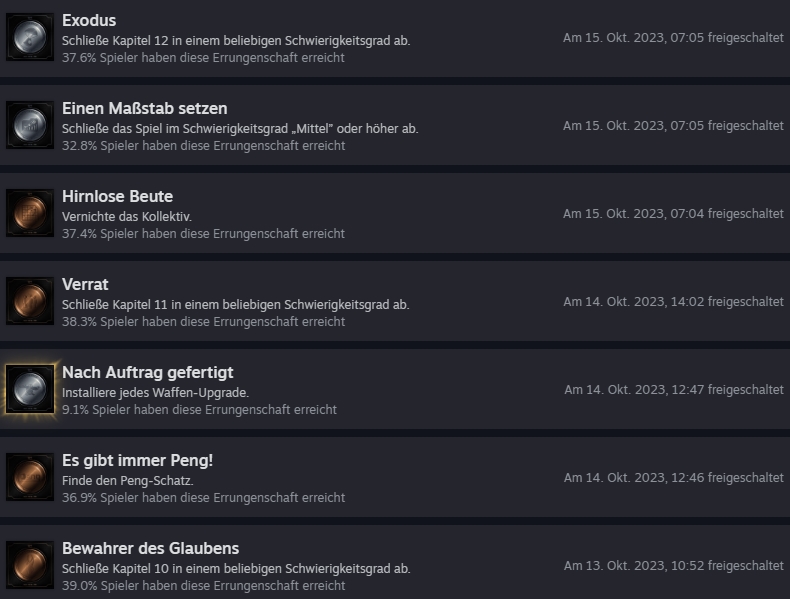Viewport: 790px width, 599px height.
Task: Click the Nach Auftrag gefertigt title
Action: click(x=148, y=373)
